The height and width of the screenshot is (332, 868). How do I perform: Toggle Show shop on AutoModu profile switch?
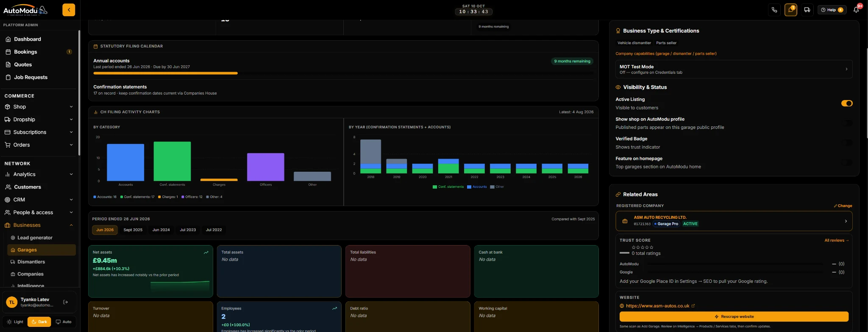pos(847,123)
